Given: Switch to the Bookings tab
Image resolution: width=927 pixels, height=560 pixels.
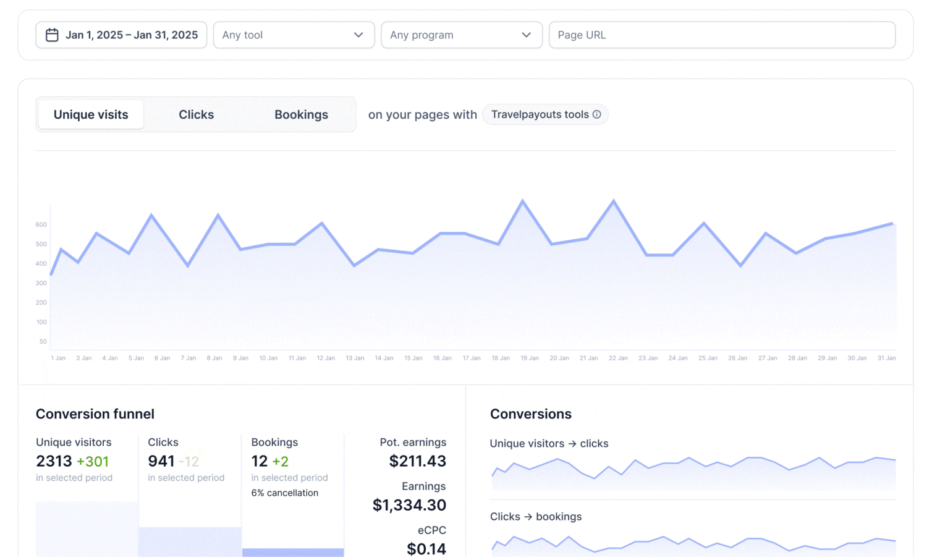Looking at the screenshot, I should point(301,114).
